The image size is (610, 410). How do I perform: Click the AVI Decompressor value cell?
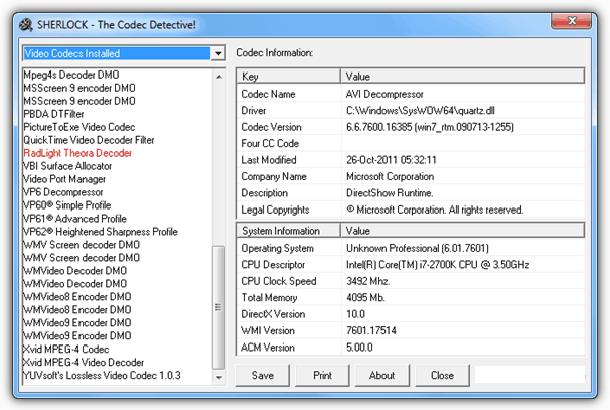[384, 94]
